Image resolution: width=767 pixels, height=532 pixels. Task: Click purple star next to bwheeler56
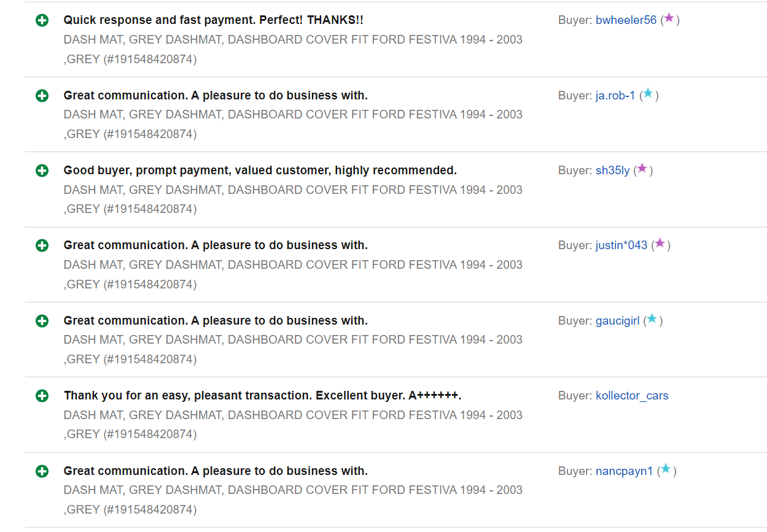point(669,19)
